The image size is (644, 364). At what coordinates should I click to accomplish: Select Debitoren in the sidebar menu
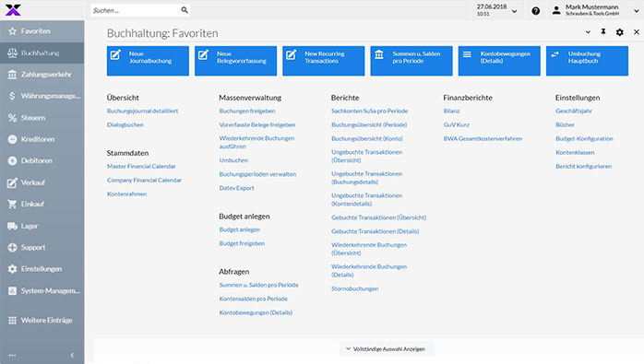point(42,161)
